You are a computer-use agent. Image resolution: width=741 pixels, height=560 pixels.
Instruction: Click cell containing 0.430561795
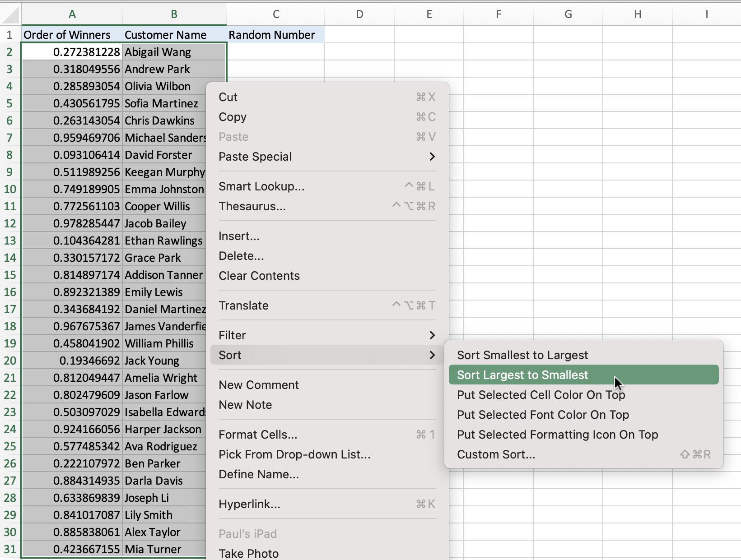(x=72, y=103)
